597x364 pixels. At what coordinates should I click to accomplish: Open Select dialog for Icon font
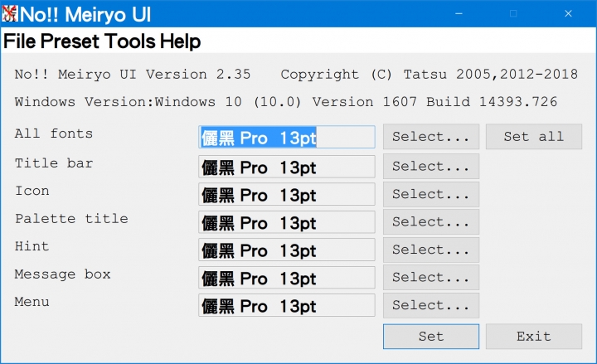[x=431, y=194]
